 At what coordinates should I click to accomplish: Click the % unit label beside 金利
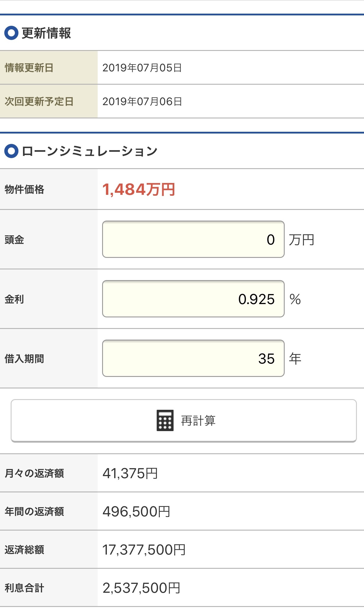pyautogui.click(x=295, y=299)
